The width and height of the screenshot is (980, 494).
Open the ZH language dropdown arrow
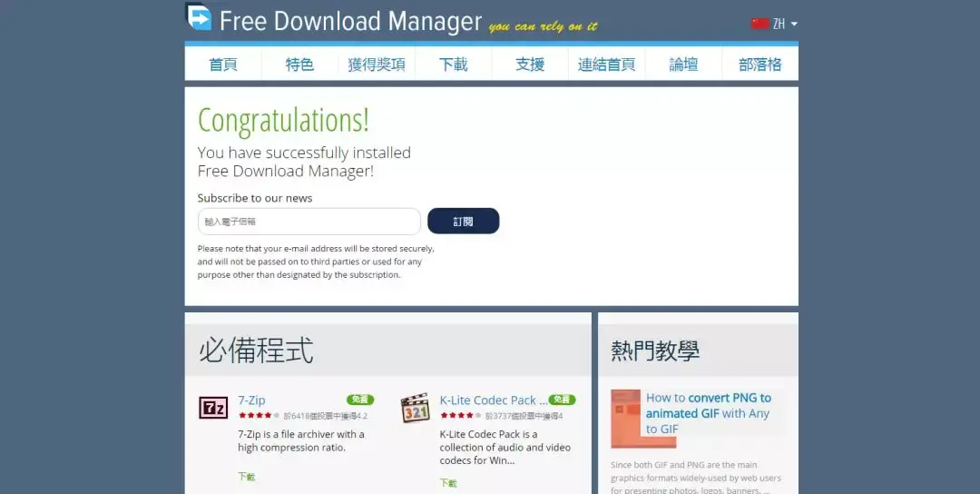(x=794, y=24)
